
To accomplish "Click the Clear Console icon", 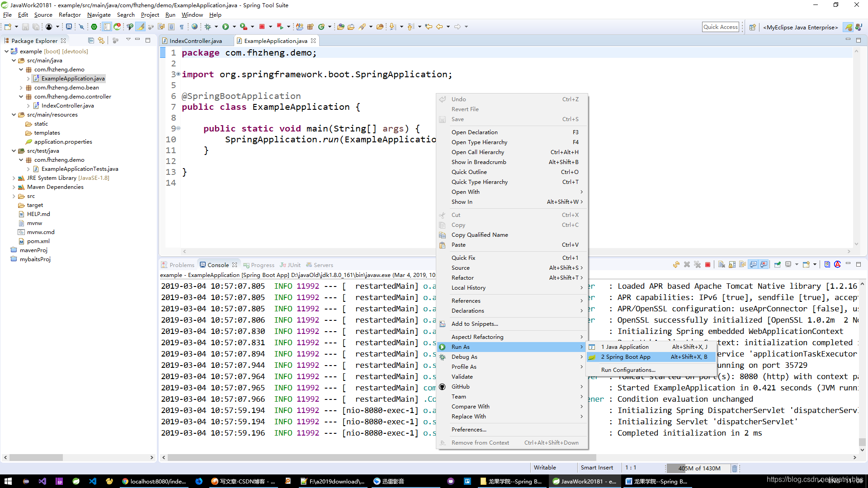I will (722, 265).
